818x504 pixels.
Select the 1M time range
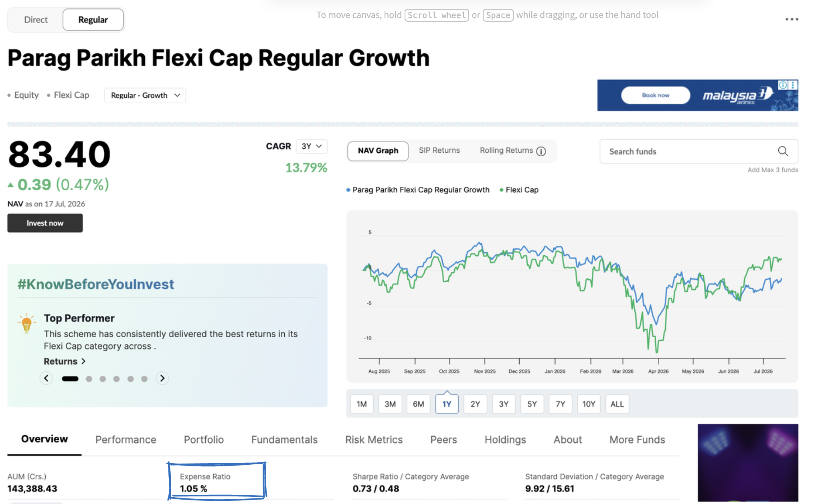click(x=362, y=404)
